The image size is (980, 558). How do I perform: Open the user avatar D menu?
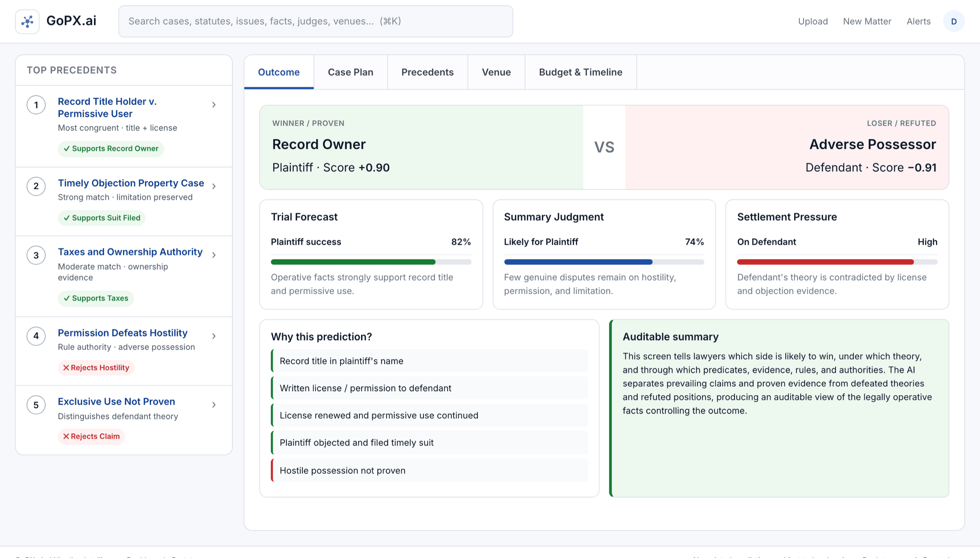point(954,21)
